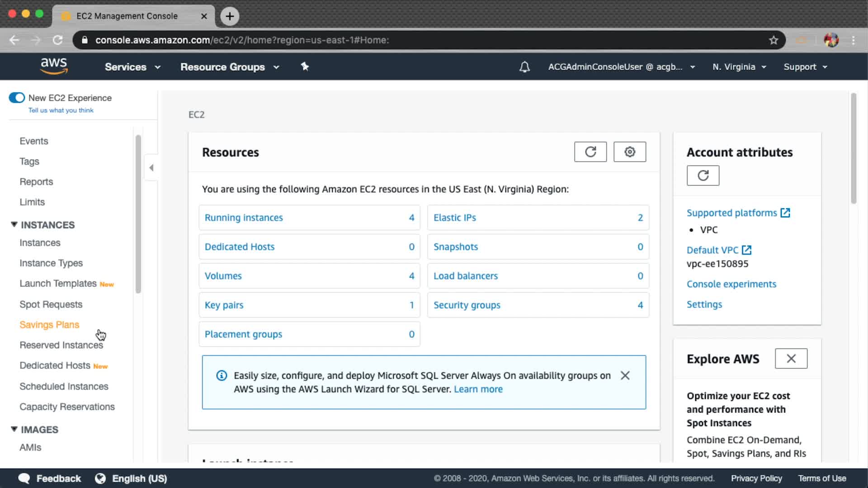Open Running instances link
Screen dimensions: 868x488
244,218
